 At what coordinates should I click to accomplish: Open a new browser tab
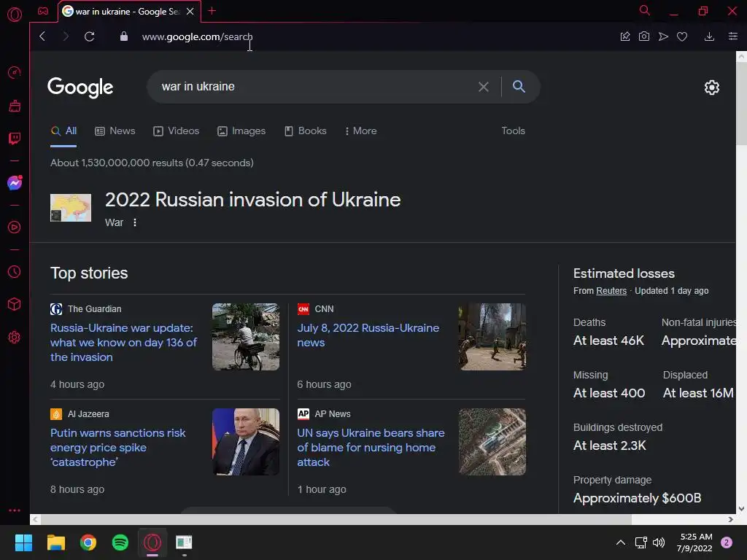[212, 11]
